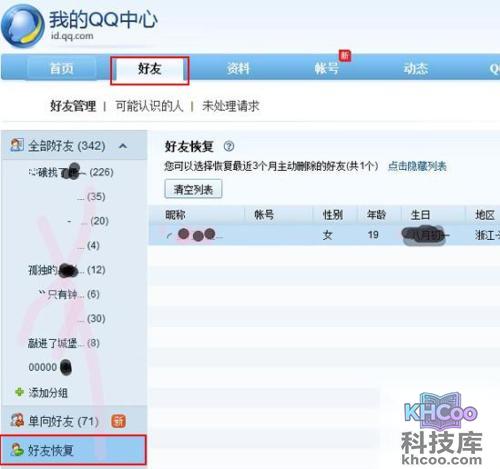Select the friend group with 226 members
This screenshot has height=469, width=500.
pyautogui.click(x=71, y=172)
